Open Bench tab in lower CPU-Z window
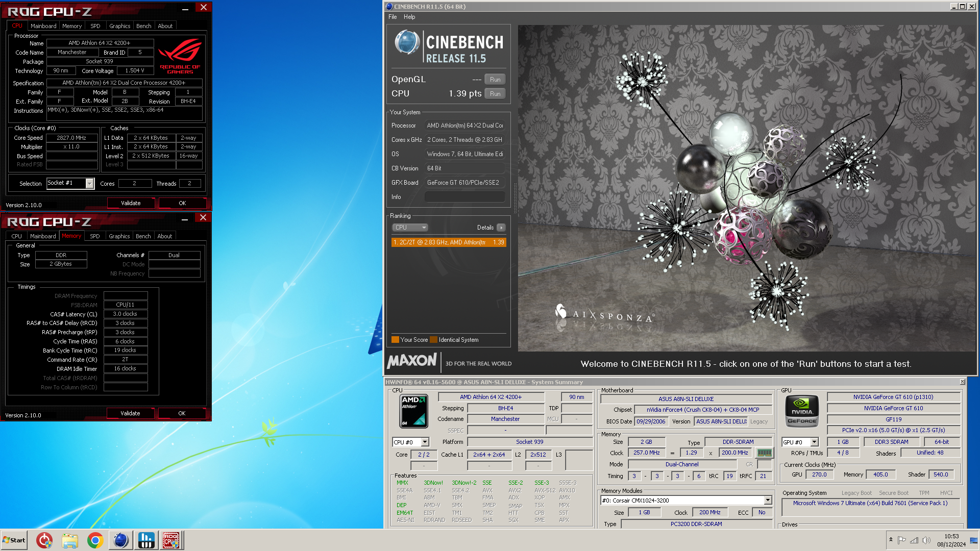 point(143,236)
